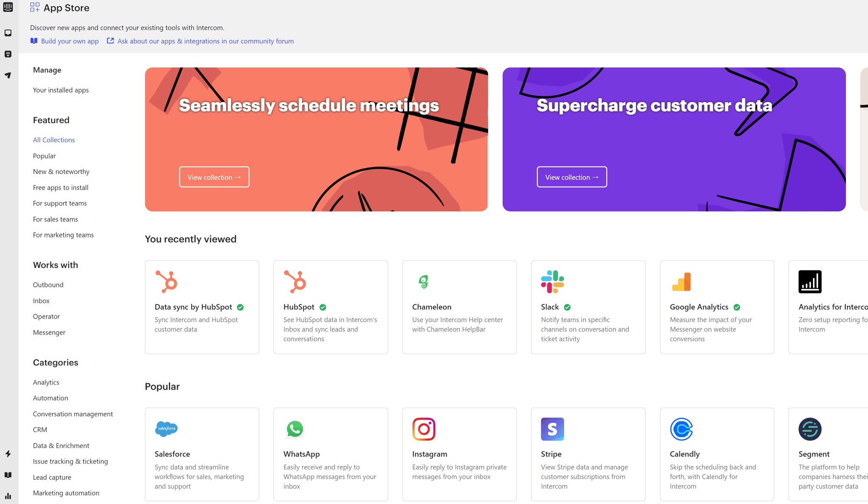Image resolution: width=868 pixels, height=504 pixels.
Task: Click the Google Analytics app logo
Action: pyautogui.click(x=681, y=281)
